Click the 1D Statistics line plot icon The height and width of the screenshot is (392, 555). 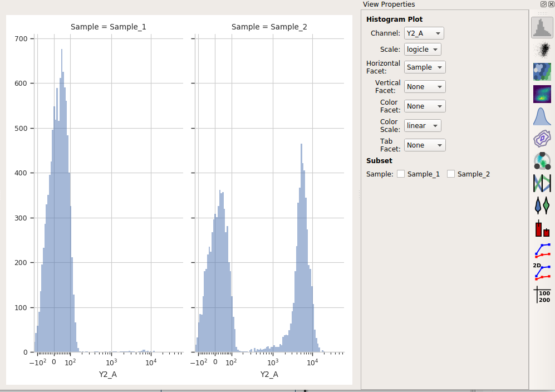click(542, 251)
